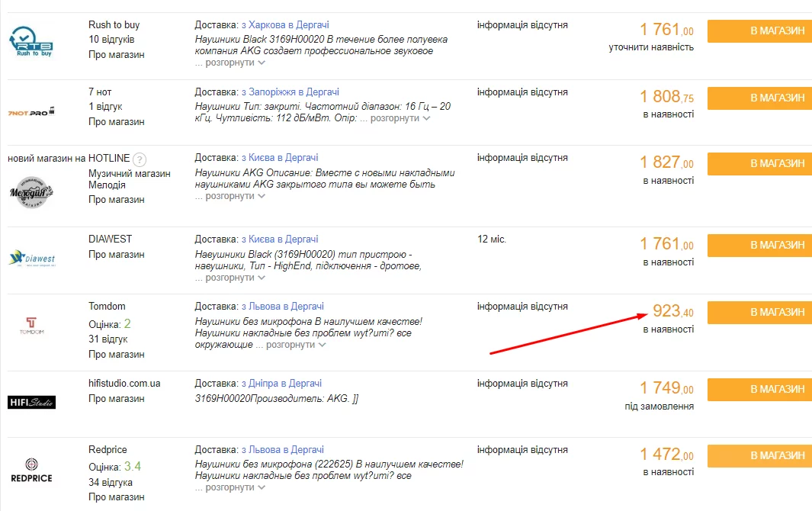
Task: Open Про магазин for Rush to buy
Action: pyautogui.click(x=117, y=55)
